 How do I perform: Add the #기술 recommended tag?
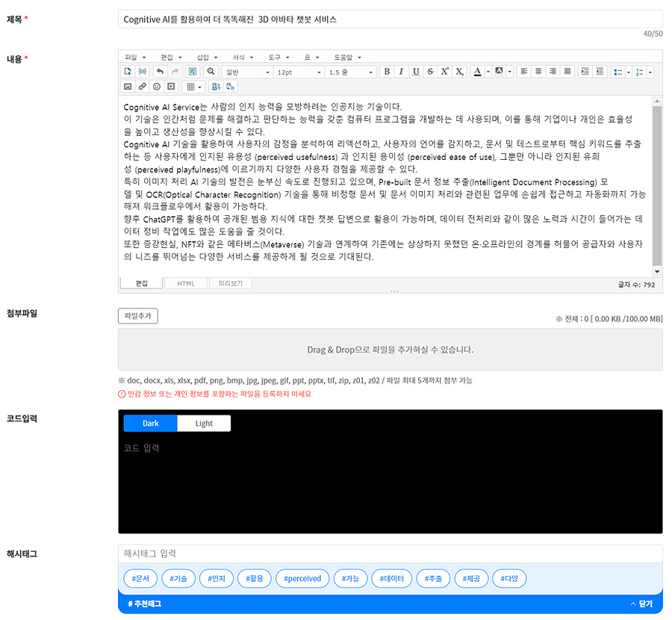point(178,578)
